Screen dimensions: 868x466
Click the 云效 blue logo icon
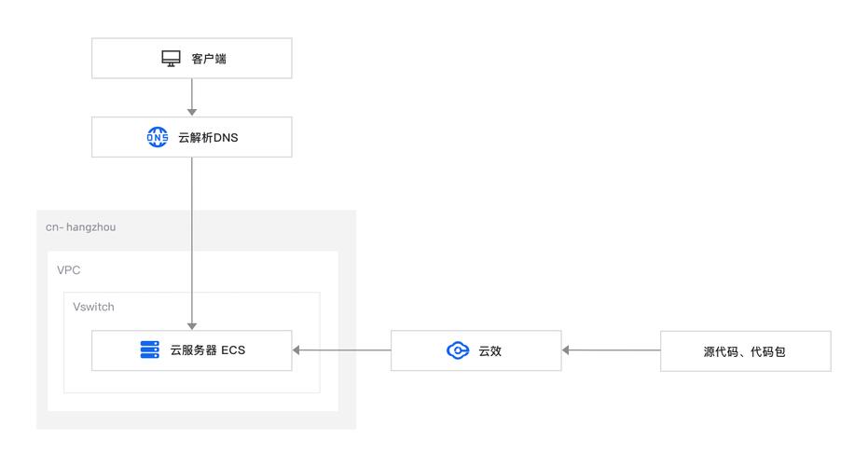[x=457, y=350]
